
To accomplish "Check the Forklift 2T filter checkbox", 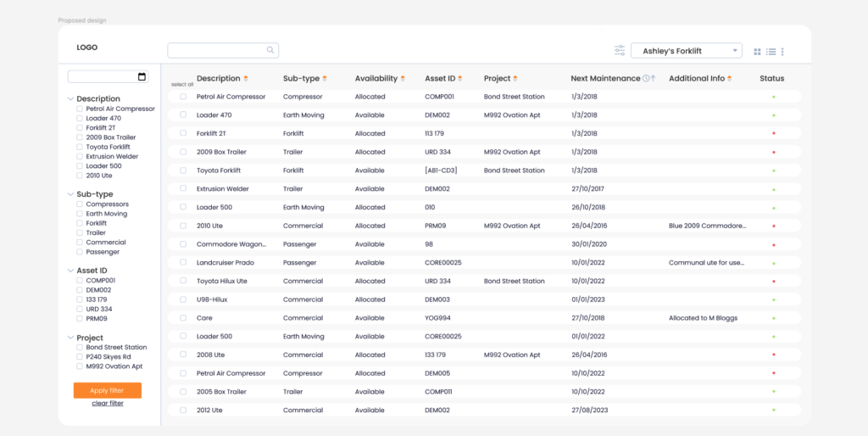I will (80, 128).
